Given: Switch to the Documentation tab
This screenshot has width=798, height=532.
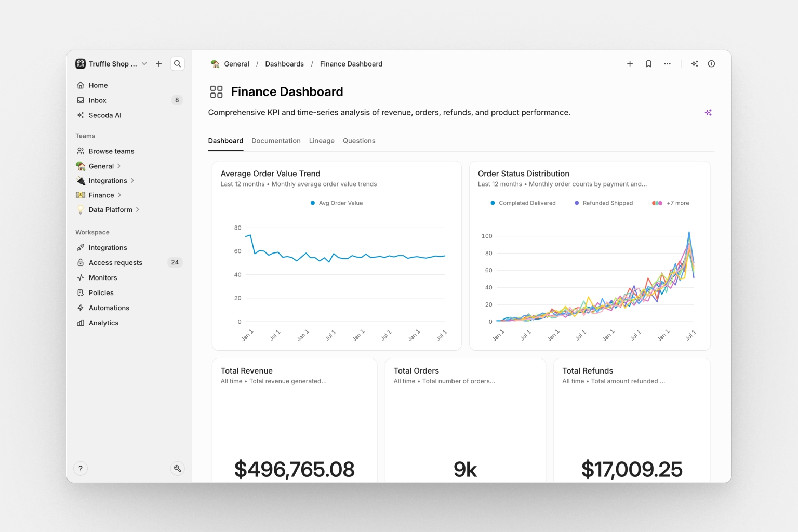Looking at the screenshot, I should tap(276, 141).
